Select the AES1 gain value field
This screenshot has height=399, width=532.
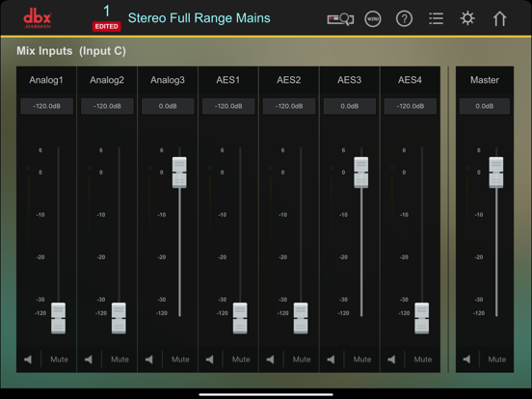(x=228, y=106)
